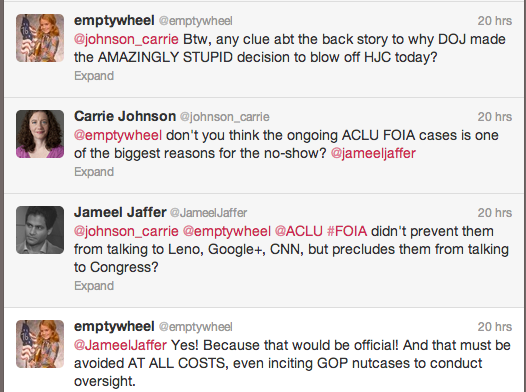
Task: Open the @jameeljaffer mention after no-show
Action: tap(373, 153)
